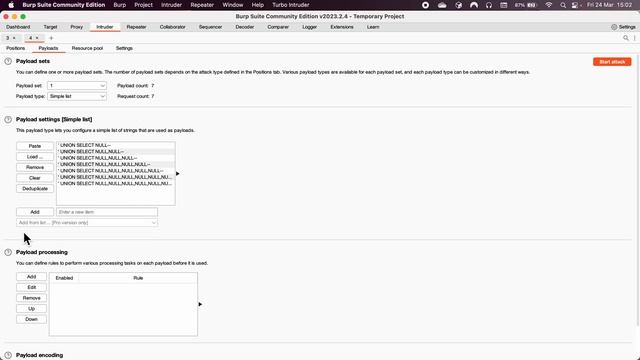The height and width of the screenshot is (360, 640).
Task: Open the Payload encoding help icon
Action: point(8,356)
